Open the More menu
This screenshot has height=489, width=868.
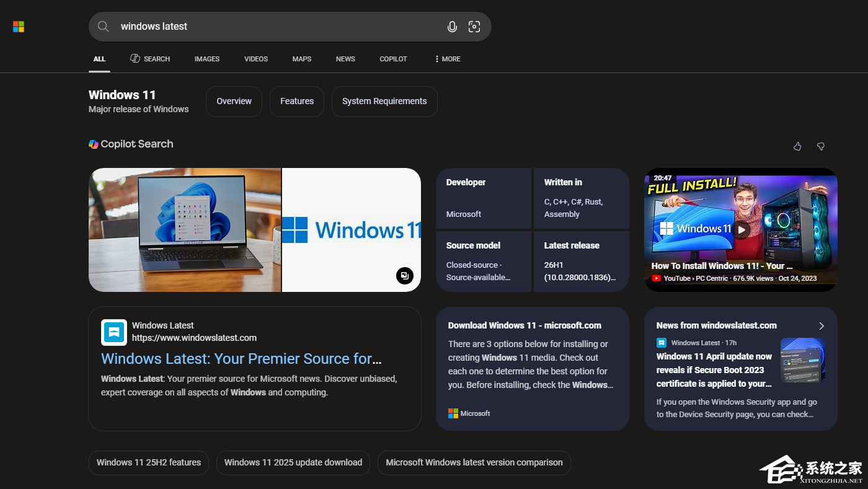[447, 59]
